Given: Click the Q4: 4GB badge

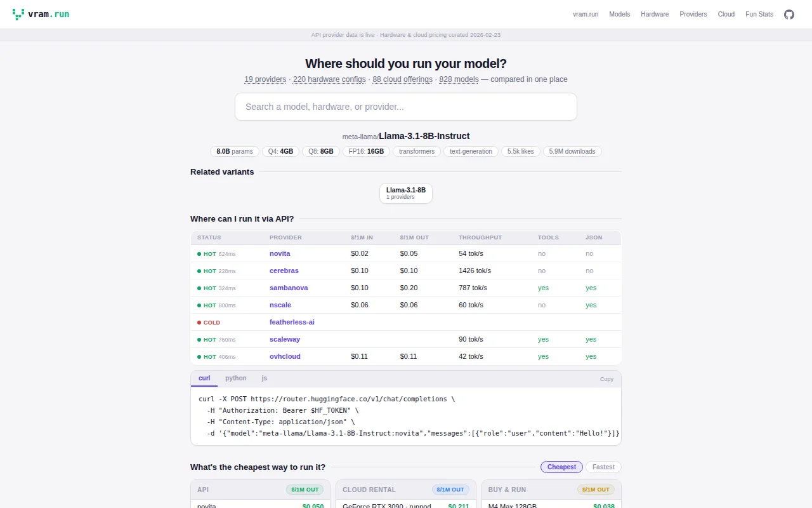Looking at the screenshot, I should 280,151.
